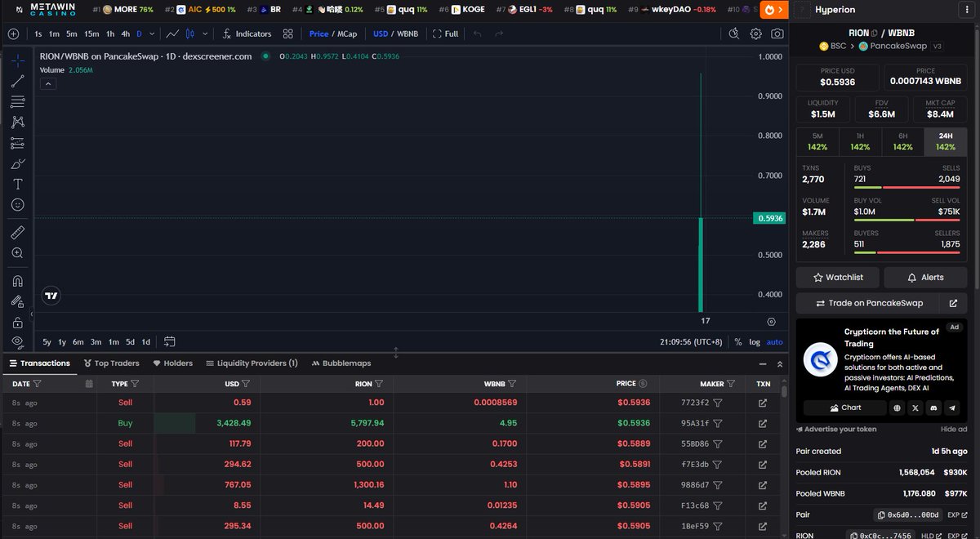Redo last chart action
Screen dimensions: 980x539
click(x=499, y=33)
